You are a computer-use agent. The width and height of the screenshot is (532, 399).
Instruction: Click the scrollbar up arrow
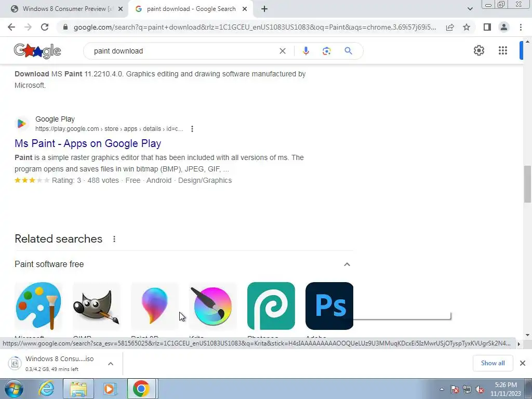tap(527, 42)
